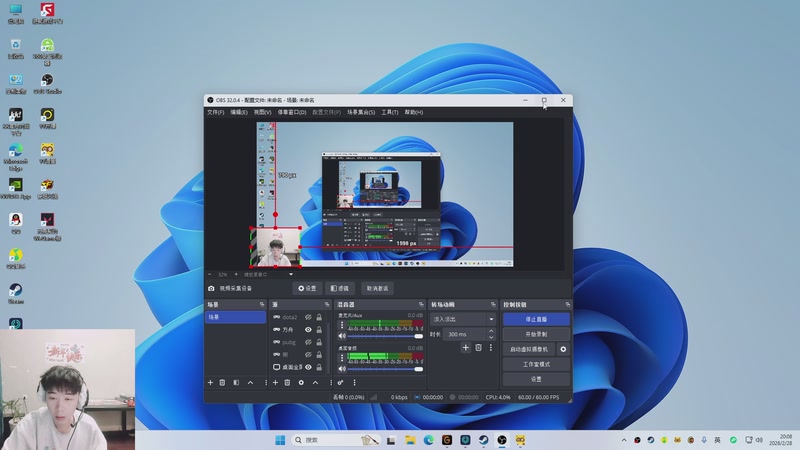The height and width of the screenshot is (450, 800).
Task: Hide the 方舟 source via its eye icon
Action: coord(308,330)
